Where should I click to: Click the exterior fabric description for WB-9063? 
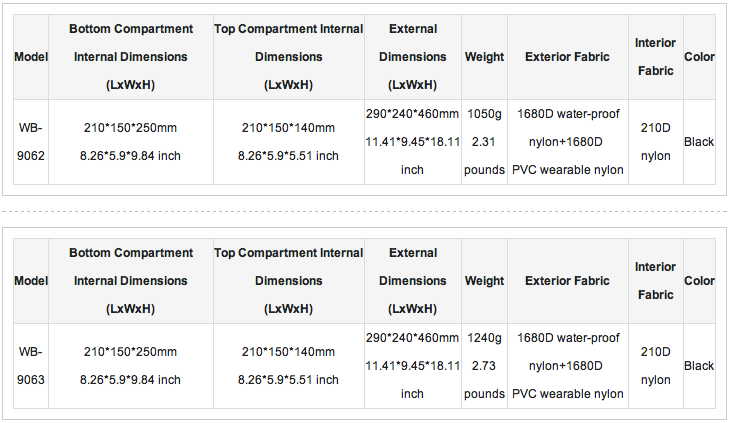point(568,366)
